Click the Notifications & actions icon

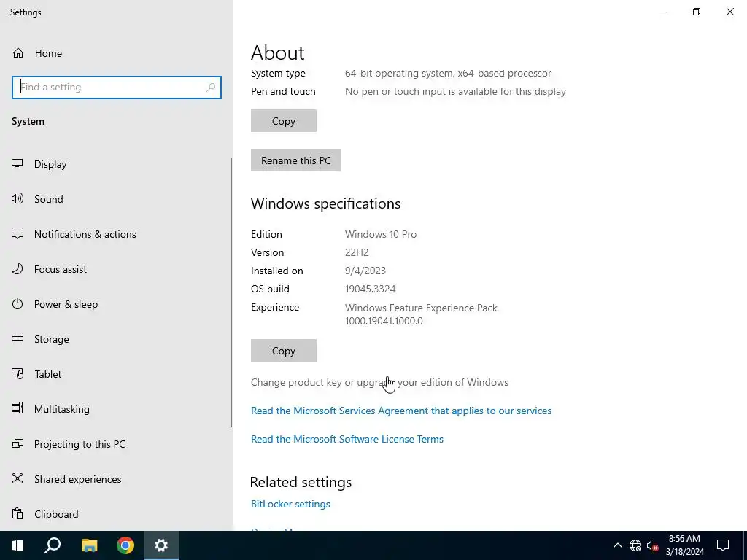pyautogui.click(x=18, y=233)
